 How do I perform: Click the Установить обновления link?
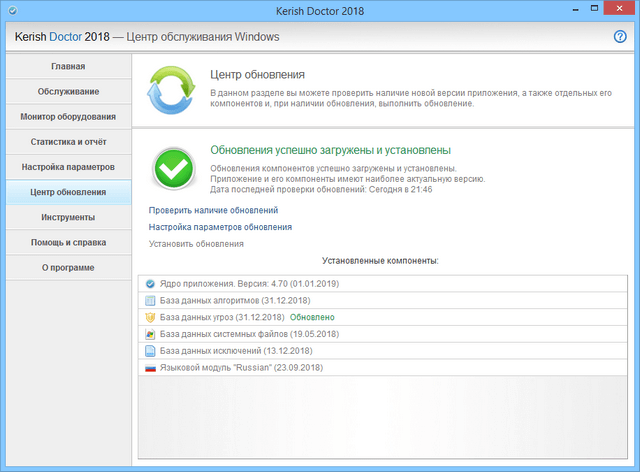click(x=196, y=244)
